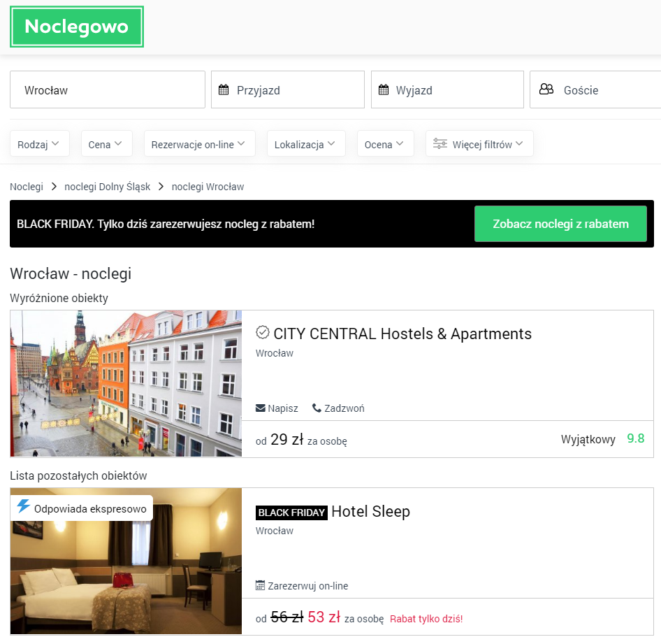
Task: Open the Cena filter dropdown
Action: point(107,144)
